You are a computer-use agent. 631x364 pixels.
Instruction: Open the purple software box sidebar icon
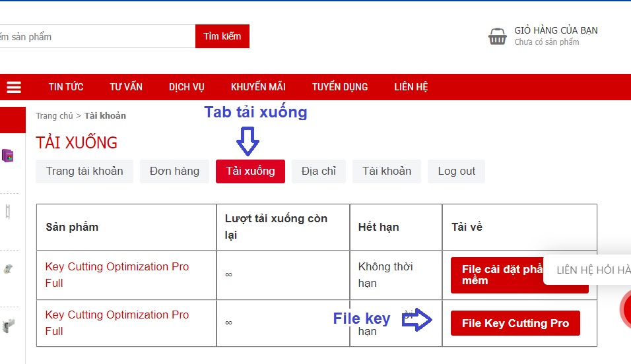pyautogui.click(x=8, y=155)
